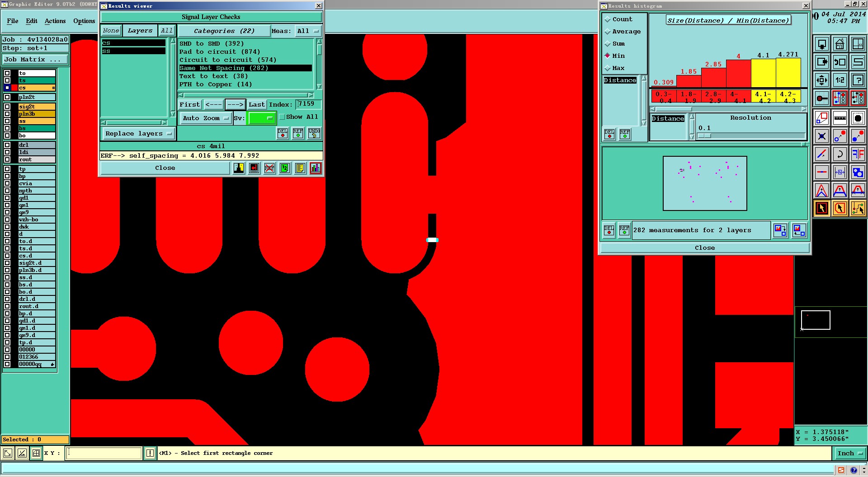Click the exclamation mark icon in status bar

click(150, 453)
